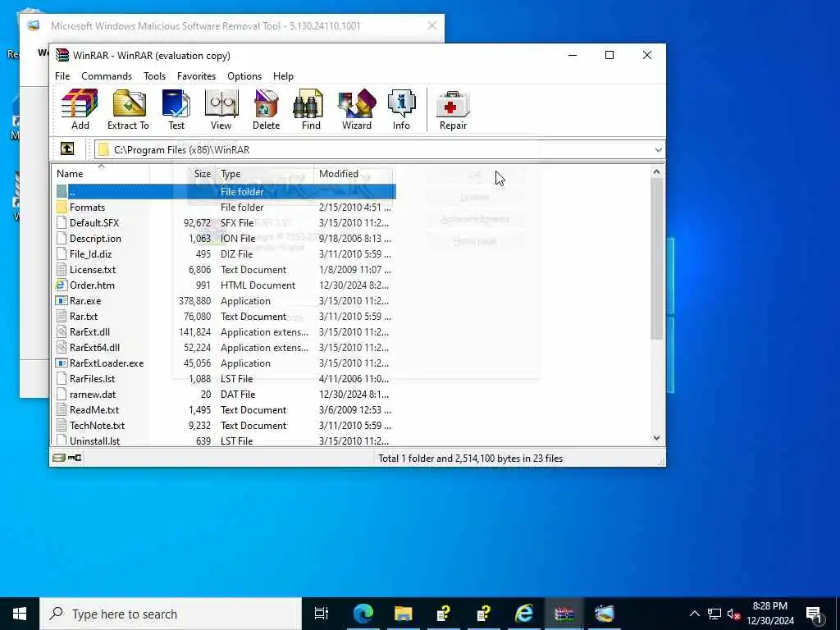Open the Commands menu

[x=107, y=76]
